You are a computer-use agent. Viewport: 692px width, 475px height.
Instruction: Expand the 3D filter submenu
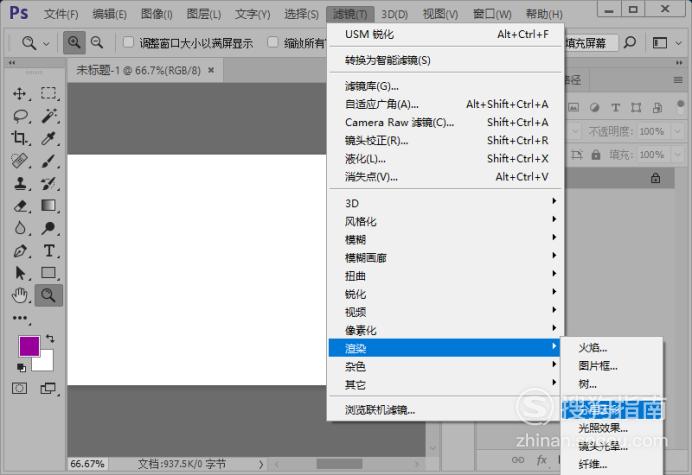coord(445,203)
